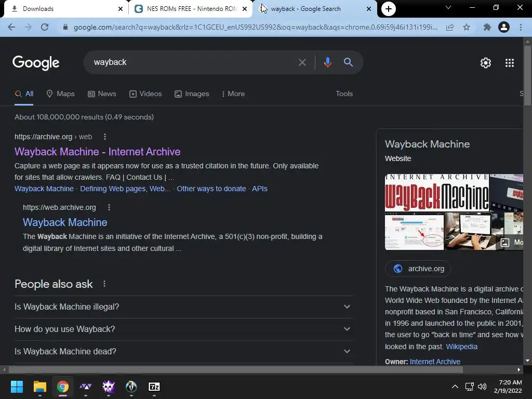Click the laptop photo thumbnail in the panel
Viewport: 532px width, 399px height.
pyautogui.click(x=469, y=231)
